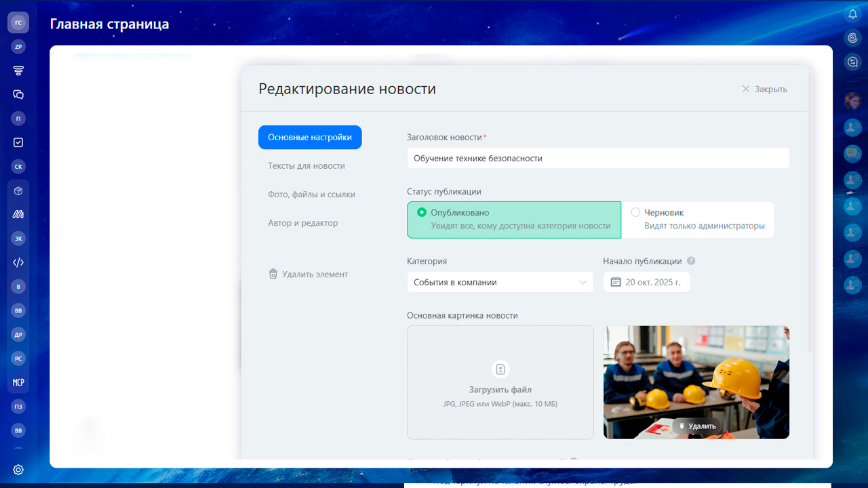Close the news editing dialog via Закрыть
This screenshot has height=488, width=868.
(x=765, y=89)
